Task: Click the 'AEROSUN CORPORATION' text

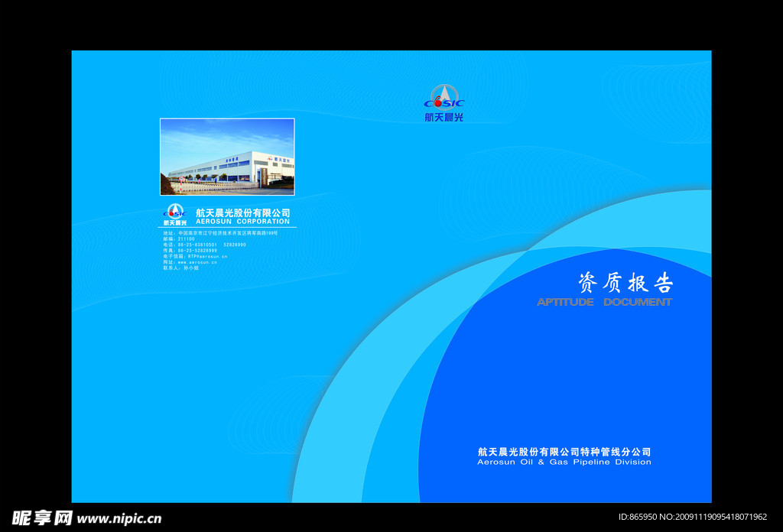Action: (x=242, y=221)
